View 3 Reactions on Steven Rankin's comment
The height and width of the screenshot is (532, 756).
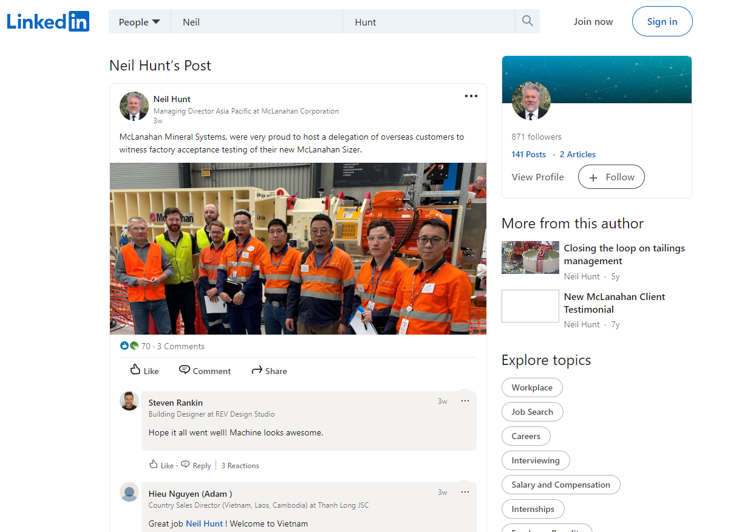[x=240, y=465]
